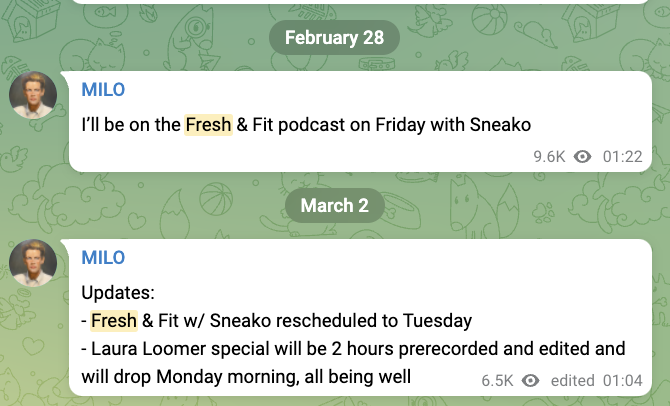Click the 9.6K view count

[549, 156]
